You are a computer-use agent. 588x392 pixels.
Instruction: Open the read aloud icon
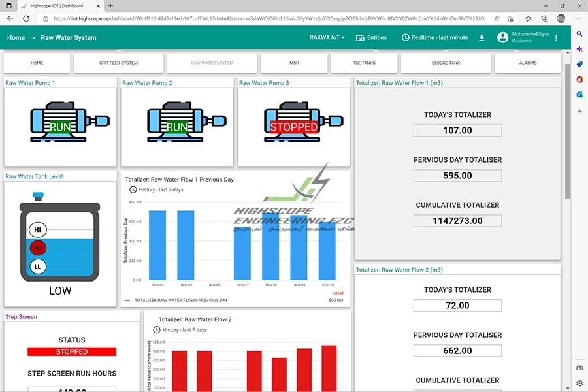[x=497, y=18]
